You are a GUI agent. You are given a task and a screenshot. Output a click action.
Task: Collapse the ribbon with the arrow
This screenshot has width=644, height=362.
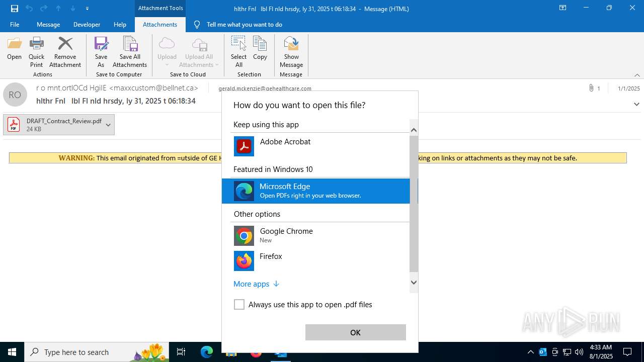click(x=637, y=75)
